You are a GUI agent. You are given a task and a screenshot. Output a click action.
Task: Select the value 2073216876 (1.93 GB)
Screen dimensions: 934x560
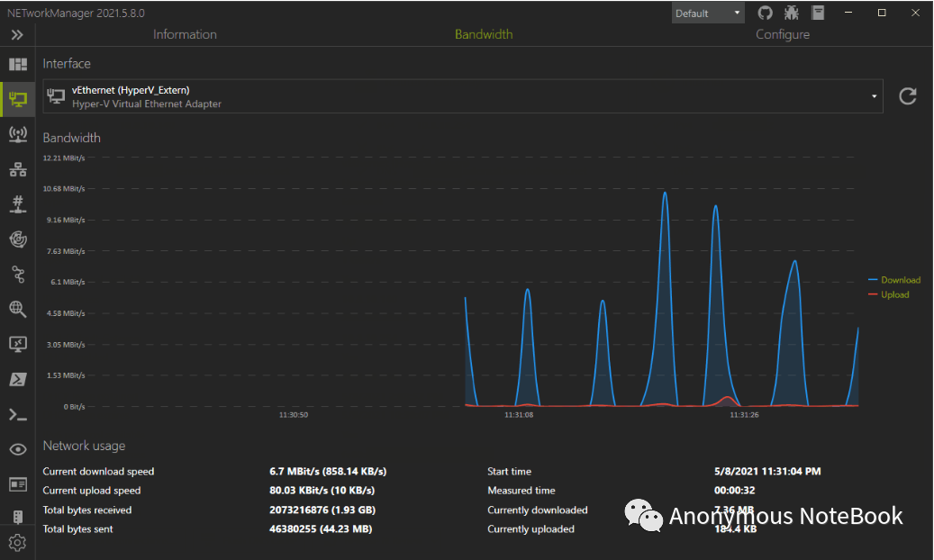pos(322,510)
